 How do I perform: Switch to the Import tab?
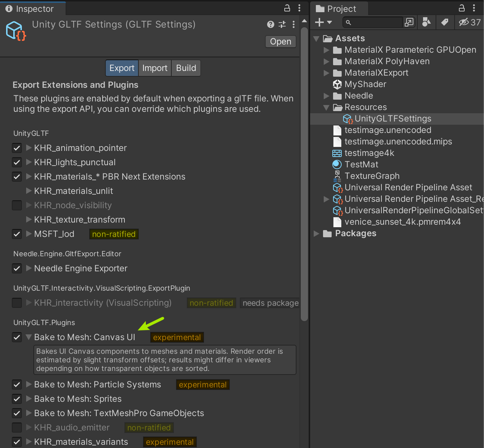click(x=155, y=68)
